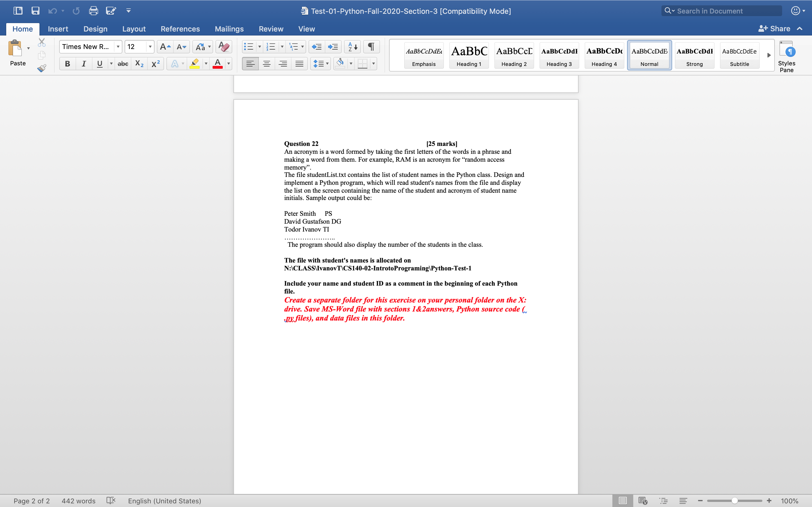Open the font size dropdown

(150, 46)
